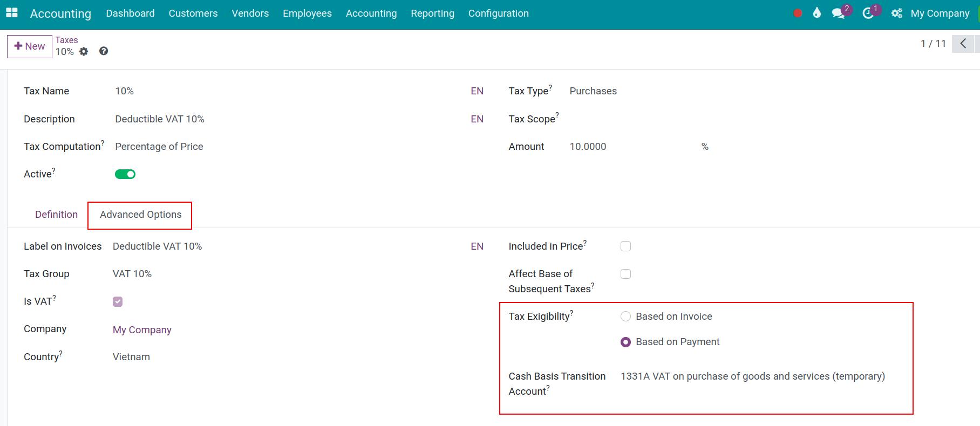This screenshot has width=980, height=426.
Task: Switch to the Advanced Options tab
Action: [x=140, y=215]
